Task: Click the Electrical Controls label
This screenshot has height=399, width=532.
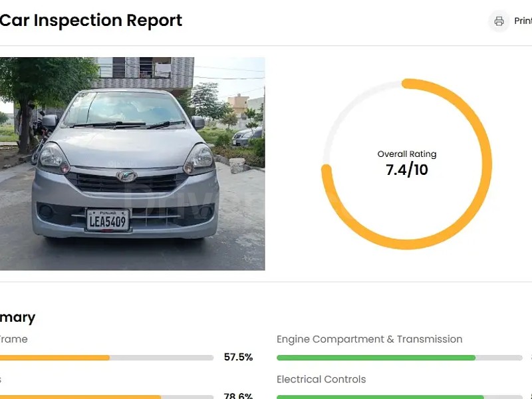Action: 321,380
